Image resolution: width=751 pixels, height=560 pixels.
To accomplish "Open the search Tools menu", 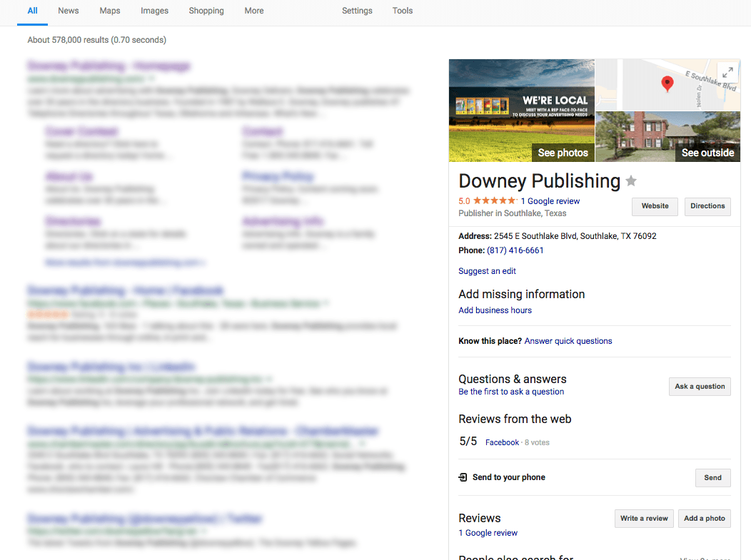I will click(403, 11).
